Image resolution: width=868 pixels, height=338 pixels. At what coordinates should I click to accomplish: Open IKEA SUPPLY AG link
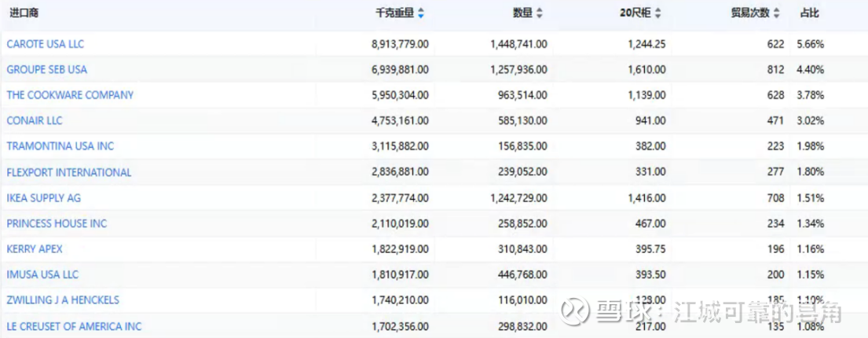tap(44, 198)
